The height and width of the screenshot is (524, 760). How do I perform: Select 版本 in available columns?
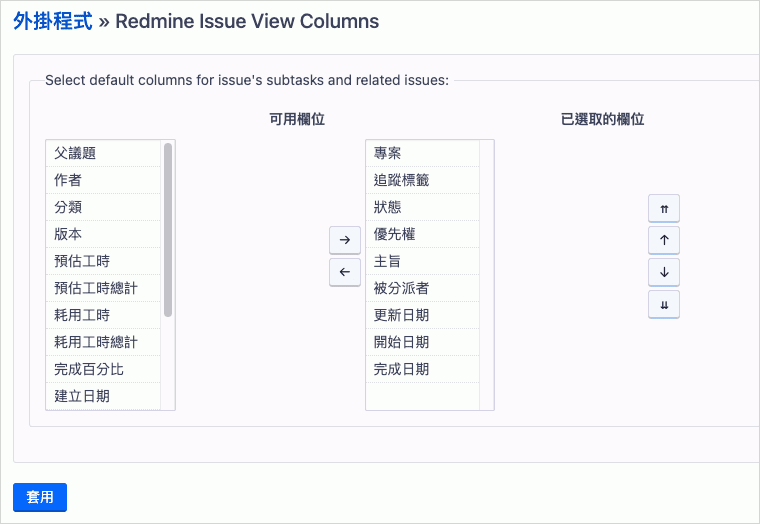click(x=103, y=234)
